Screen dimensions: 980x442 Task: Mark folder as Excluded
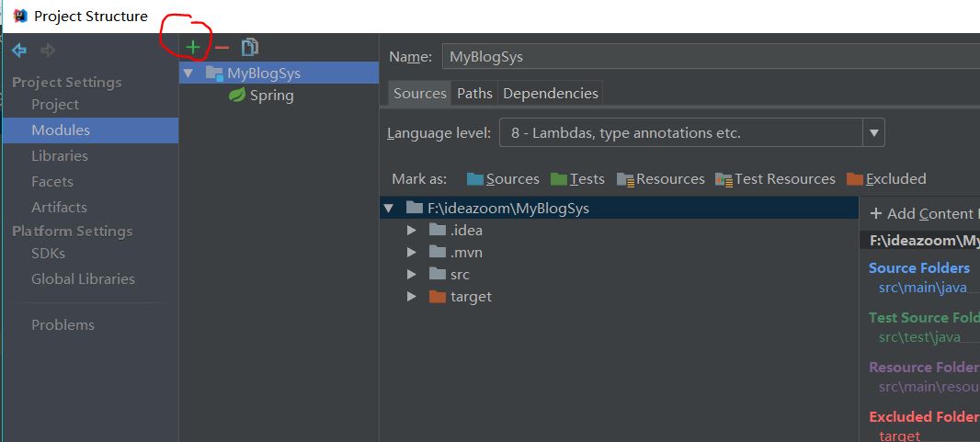point(886,179)
